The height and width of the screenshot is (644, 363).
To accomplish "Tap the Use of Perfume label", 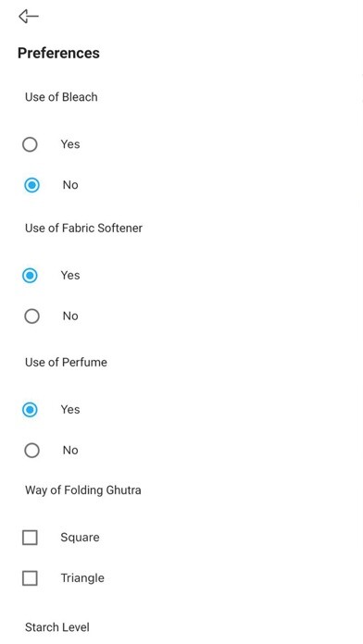I will click(66, 363).
